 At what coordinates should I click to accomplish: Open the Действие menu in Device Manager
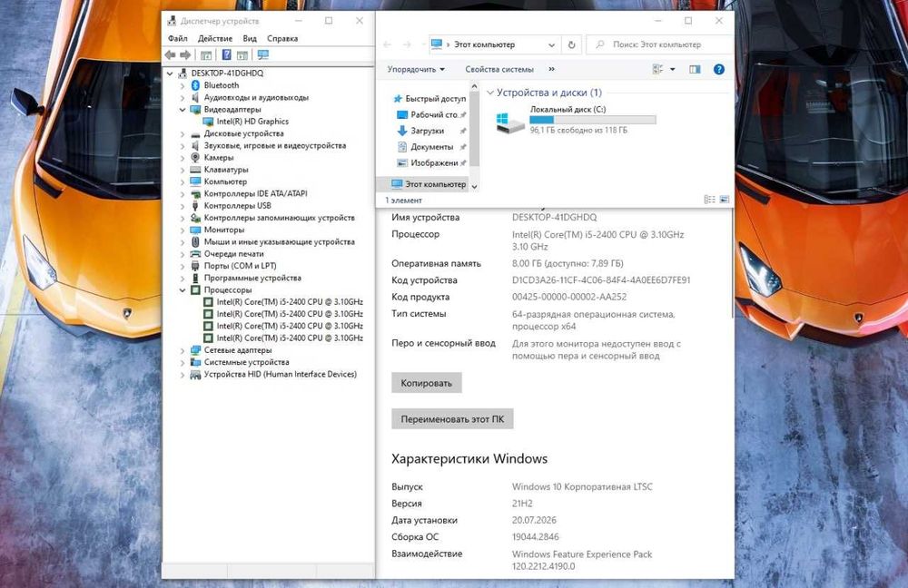pyautogui.click(x=215, y=38)
